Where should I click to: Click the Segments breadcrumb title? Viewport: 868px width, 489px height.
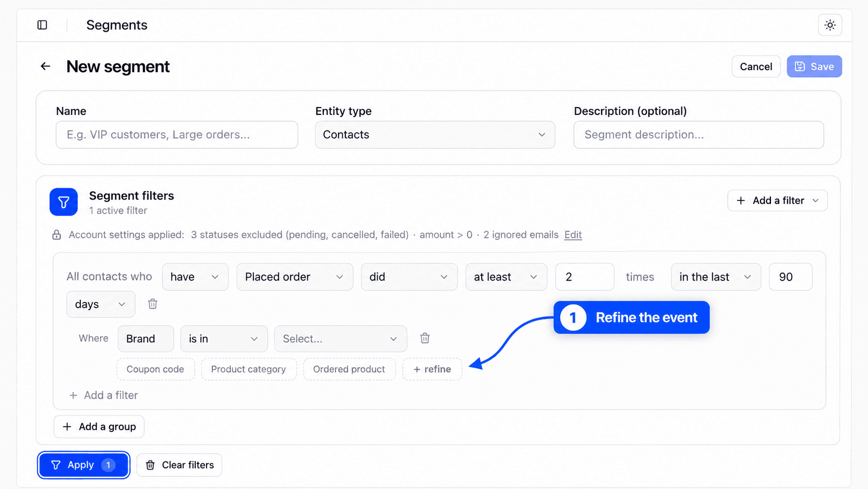pyautogui.click(x=117, y=25)
